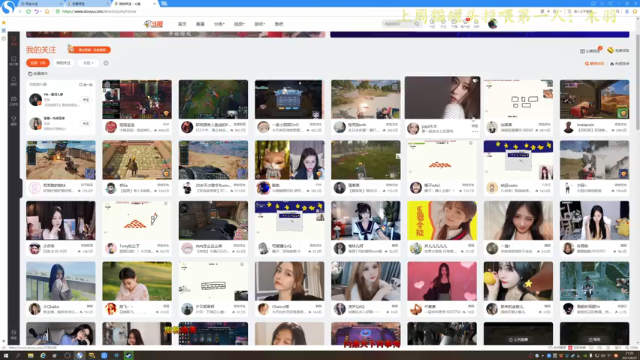Launch Internet Explorer from the taskbar
The image size is (640, 360).
pos(43,356)
